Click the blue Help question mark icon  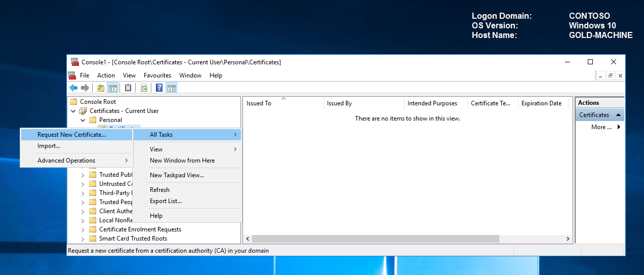click(159, 88)
